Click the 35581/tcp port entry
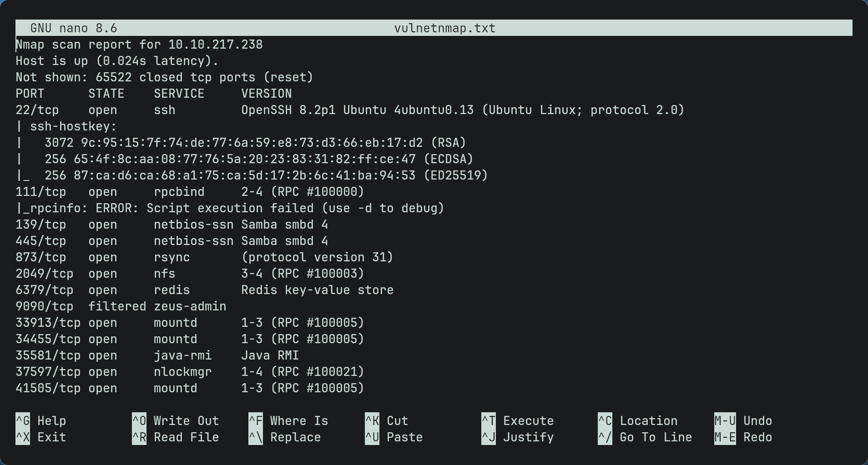The height and width of the screenshot is (465, 868). pos(48,355)
